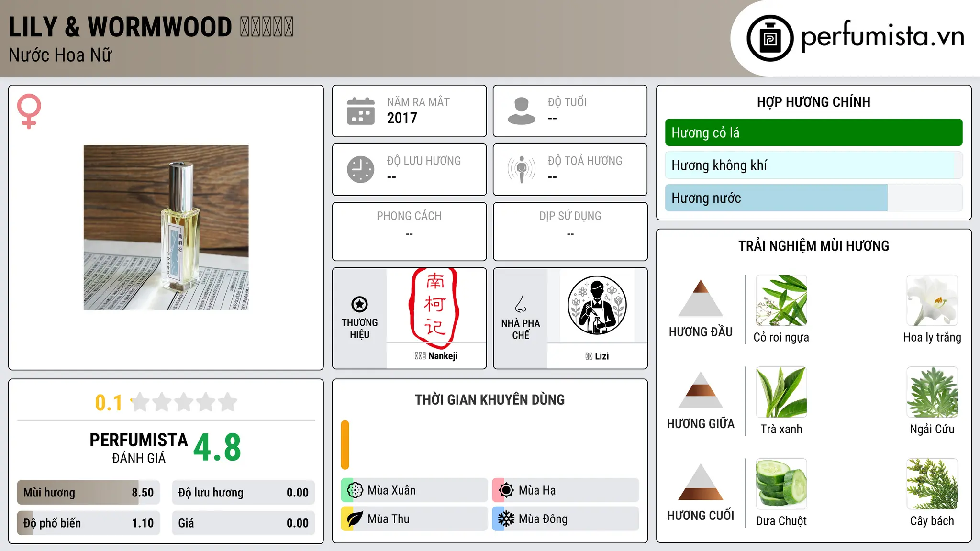Click the Nước Hoa Nữ subtitle
The image size is (980, 551).
click(60, 55)
